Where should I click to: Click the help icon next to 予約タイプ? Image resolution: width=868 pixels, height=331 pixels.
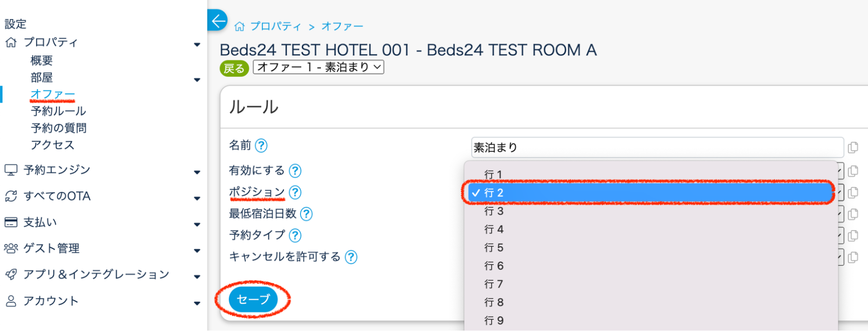click(x=295, y=235)
